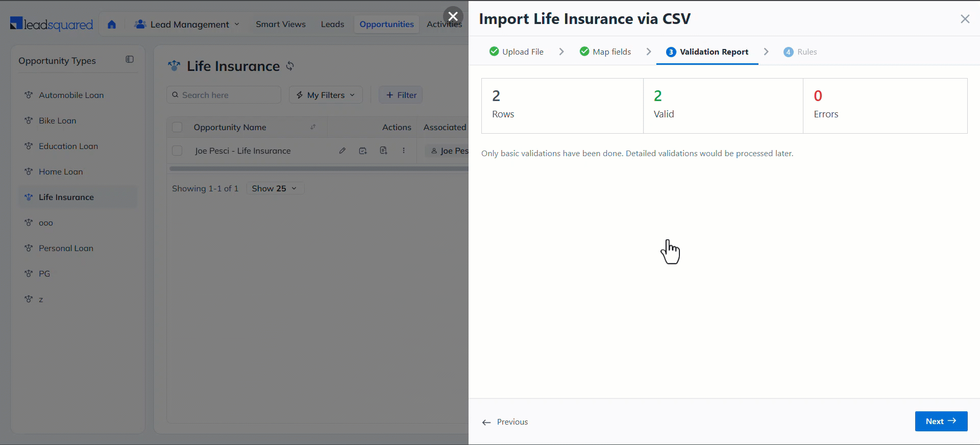Screen dimensions: 980x445
Task: Select the Validation Report step tab
Action: (x=707, y=52)
